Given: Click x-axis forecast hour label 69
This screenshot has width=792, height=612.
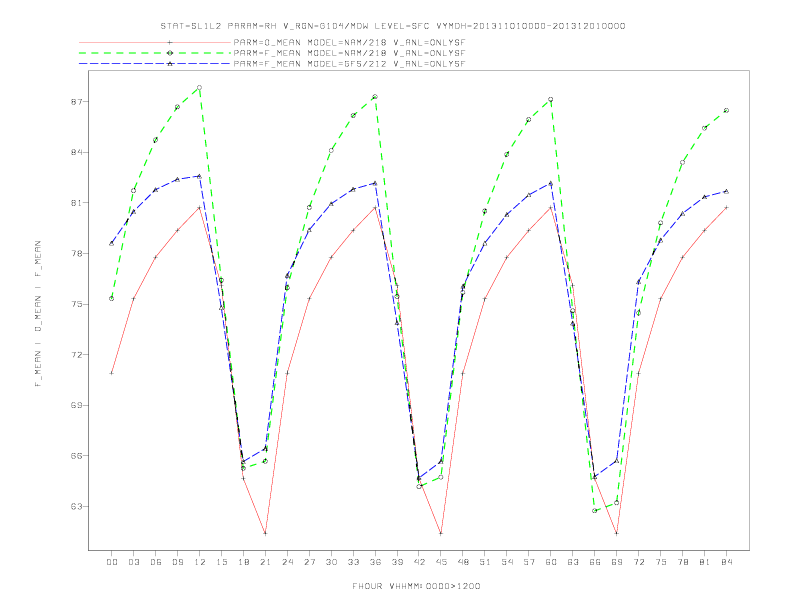Looking at the screenshot, I should pyautogui.click(x=617, y=562).
